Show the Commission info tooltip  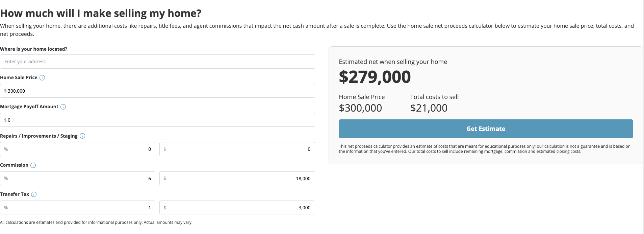click(x=33, y=165)
